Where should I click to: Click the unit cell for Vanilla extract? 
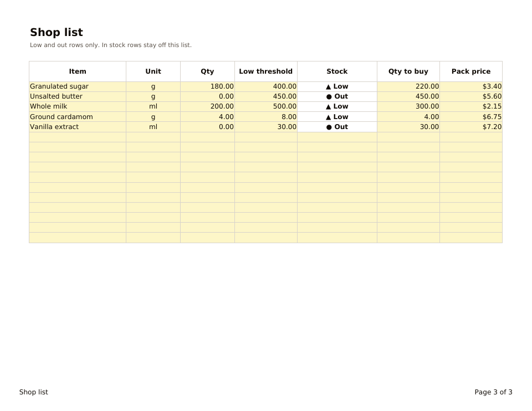[x=153, y=127]
